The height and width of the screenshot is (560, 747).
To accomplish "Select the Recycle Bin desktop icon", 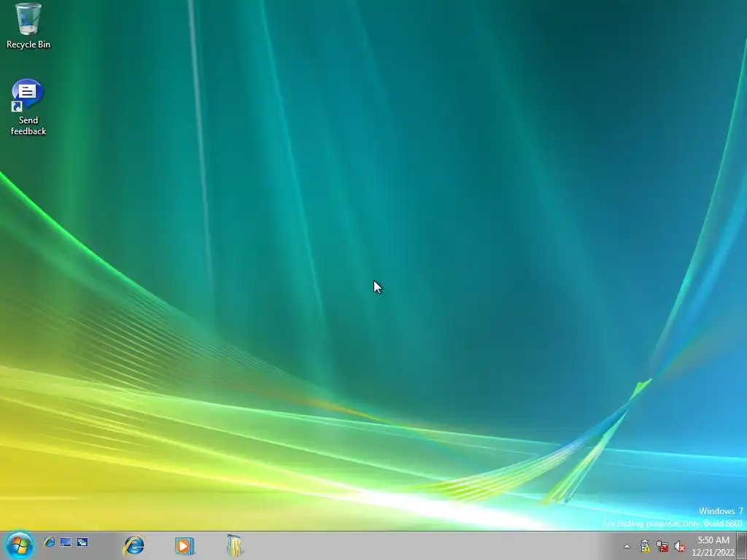I will tap(28, 26).
